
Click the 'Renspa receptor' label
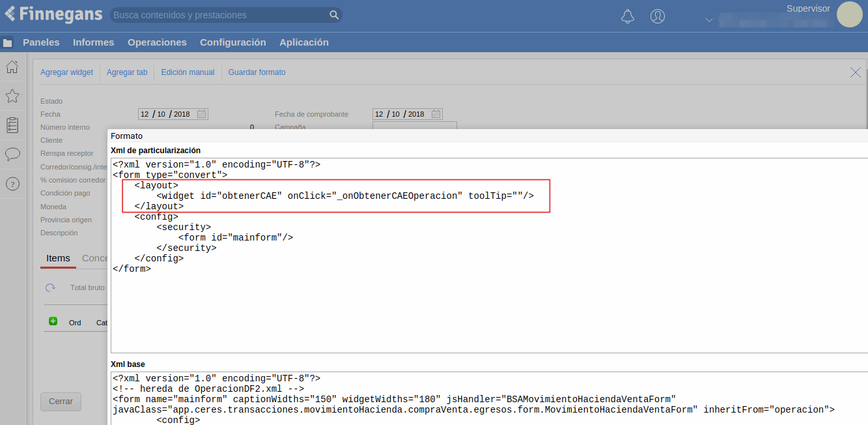(x=67, y=153)
